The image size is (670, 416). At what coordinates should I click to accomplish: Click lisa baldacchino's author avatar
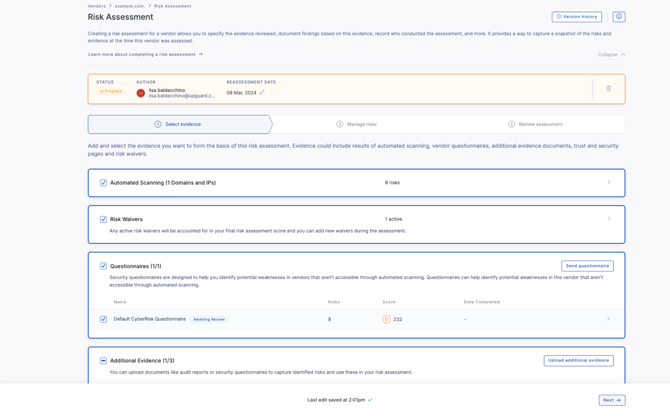(x=141, y=93)
